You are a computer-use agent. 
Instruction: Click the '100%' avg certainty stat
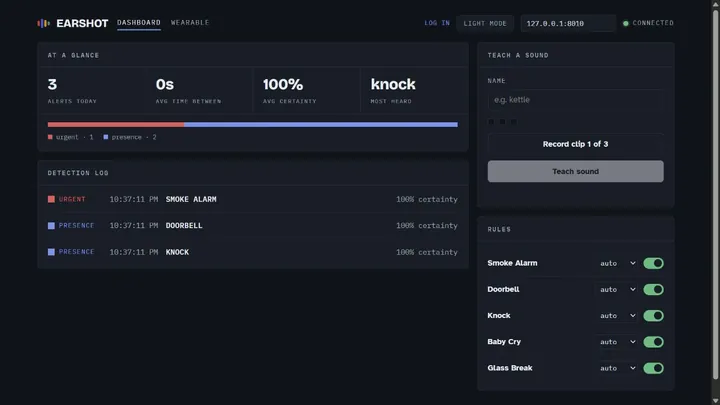click(x=283, y=84)
